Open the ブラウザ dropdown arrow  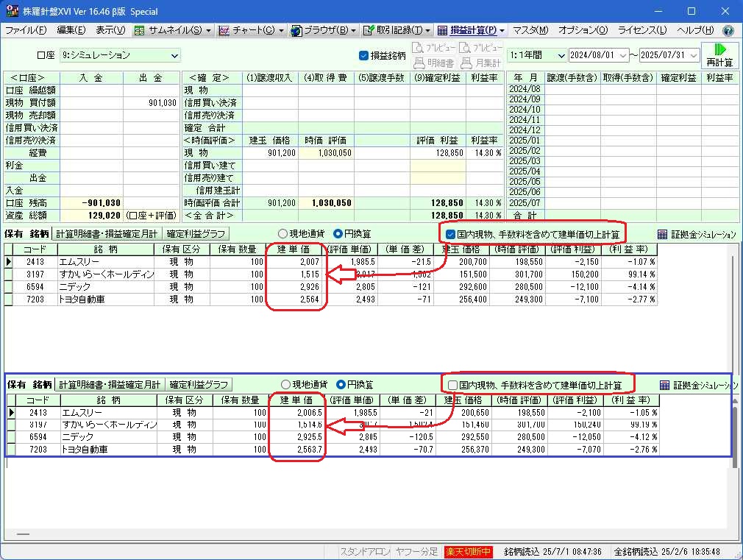click(x=354, y=31)
